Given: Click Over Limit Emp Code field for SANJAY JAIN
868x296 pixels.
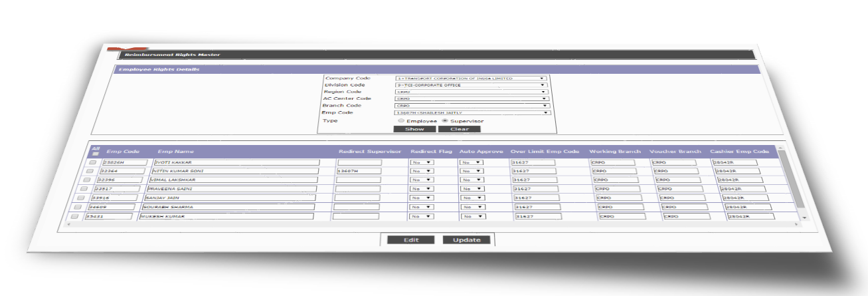Looking at the screenshot, I should (537, 198).
